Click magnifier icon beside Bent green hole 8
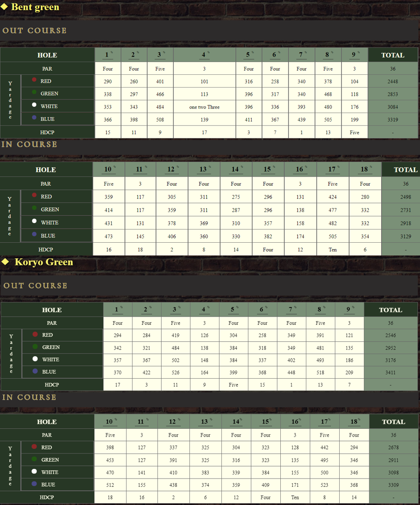 coord(332,52)
